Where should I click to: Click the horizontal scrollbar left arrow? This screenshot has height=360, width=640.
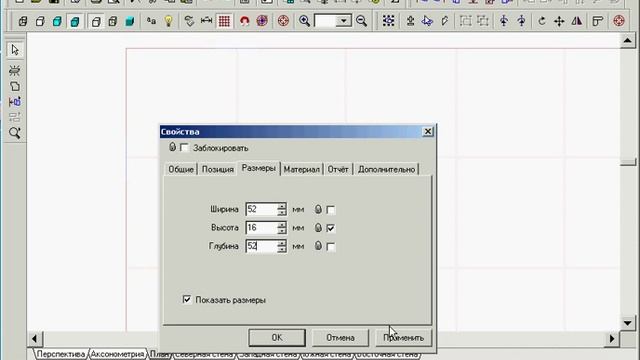(35, 338)
